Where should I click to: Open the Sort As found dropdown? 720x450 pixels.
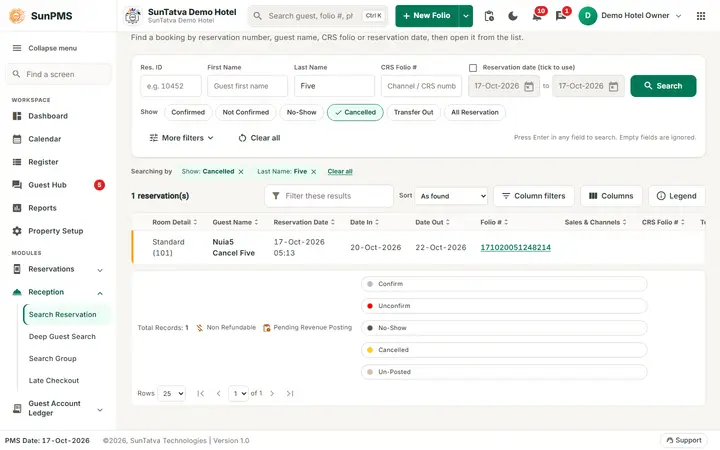pyautogui.click(x=451, y=196)
